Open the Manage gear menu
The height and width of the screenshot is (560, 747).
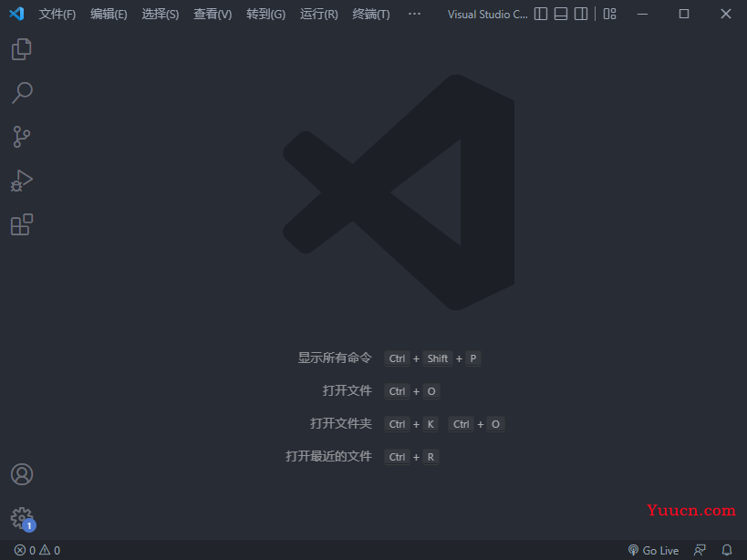click(x=23, y=518)
